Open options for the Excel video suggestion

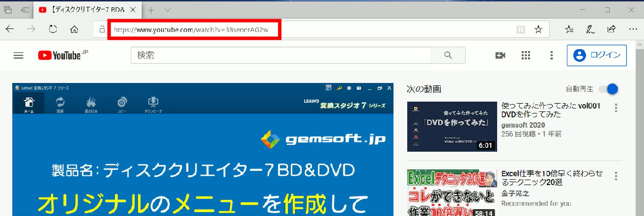click(616, 176)
